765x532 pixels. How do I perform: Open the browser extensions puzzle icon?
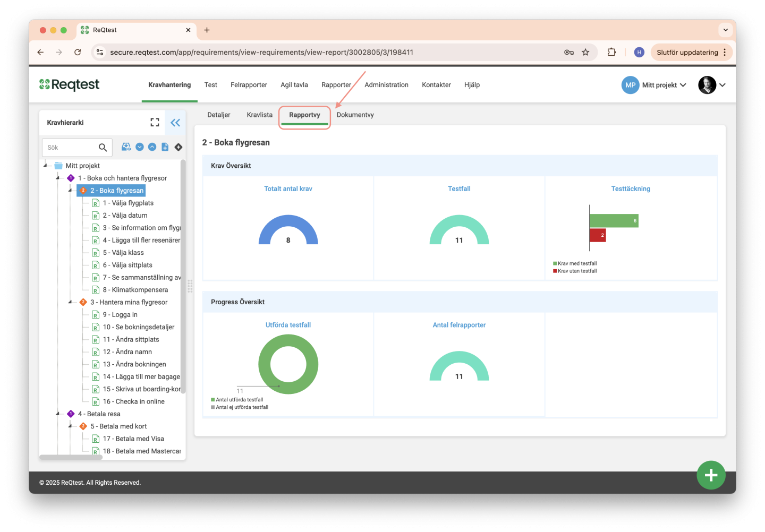point(611,52)
